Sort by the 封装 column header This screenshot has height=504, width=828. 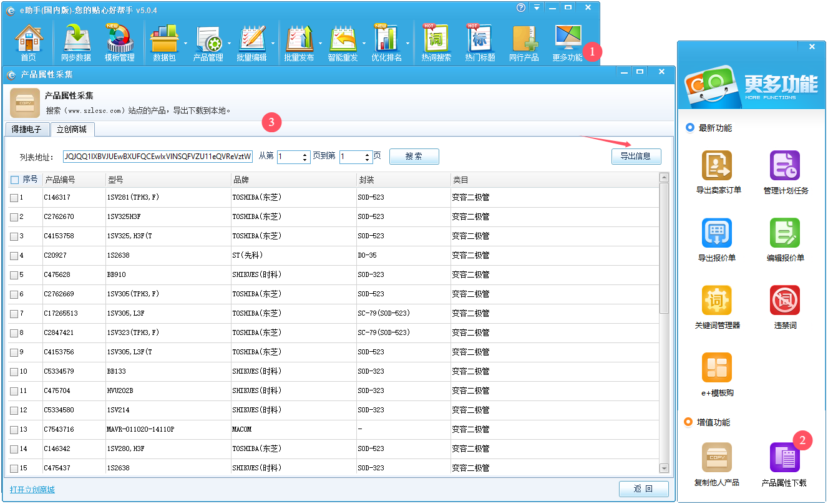tap(403, 180)
